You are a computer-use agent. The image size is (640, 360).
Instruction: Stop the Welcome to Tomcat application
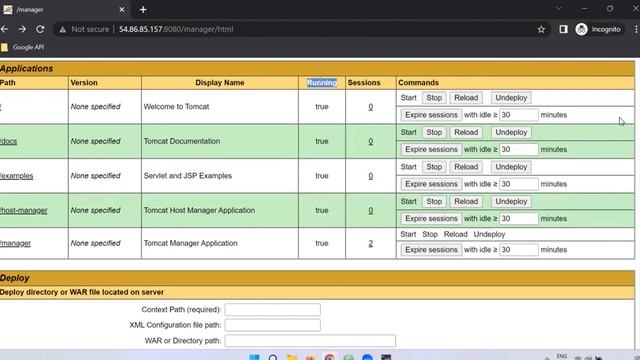click(x=434, y=98)
